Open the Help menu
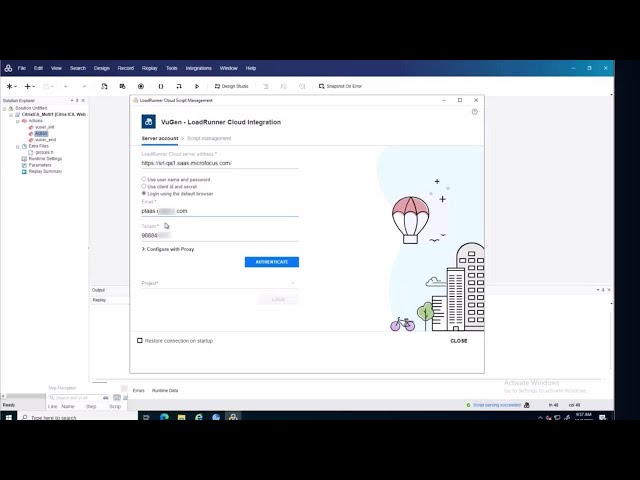This screenshot has width=640, height=480. point(251,68)
